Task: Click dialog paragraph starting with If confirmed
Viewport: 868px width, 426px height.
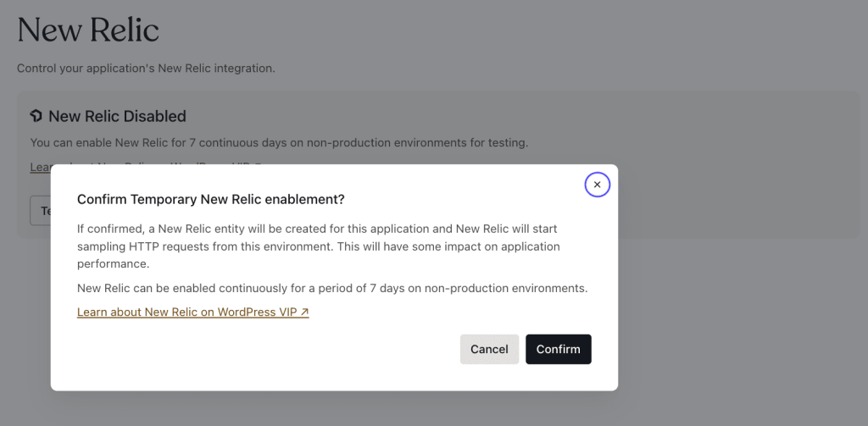Action: 319,246
